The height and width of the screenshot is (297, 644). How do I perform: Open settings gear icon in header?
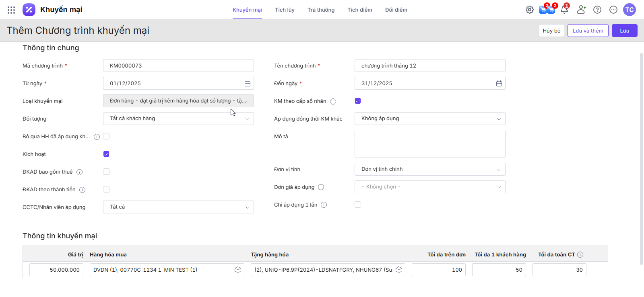click(x=530, y=10)
